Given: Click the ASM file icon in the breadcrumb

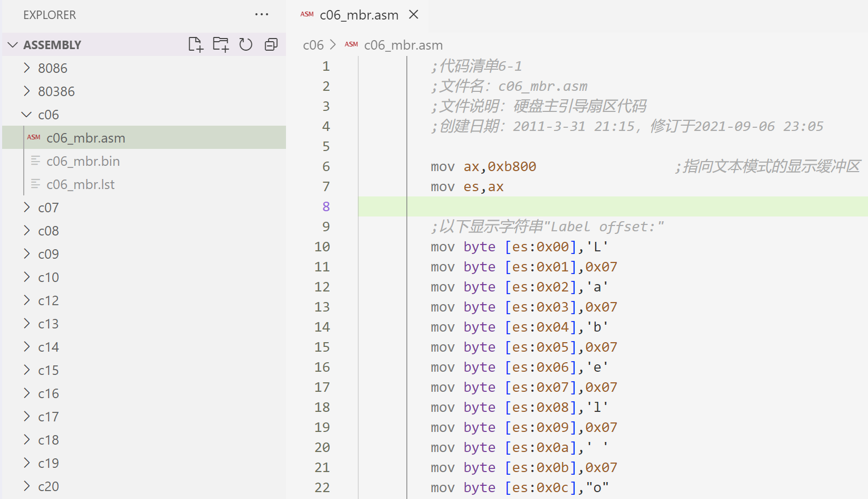Looking at the screenshot, I should click(351, 44).
